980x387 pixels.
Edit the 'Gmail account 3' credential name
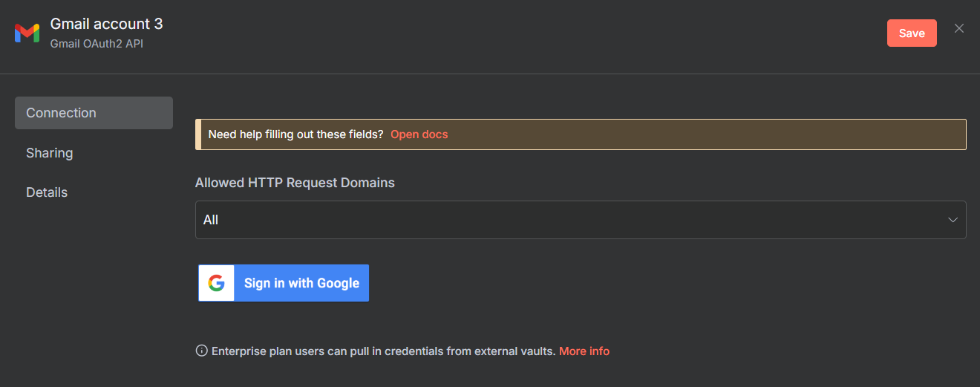(106, 24)
